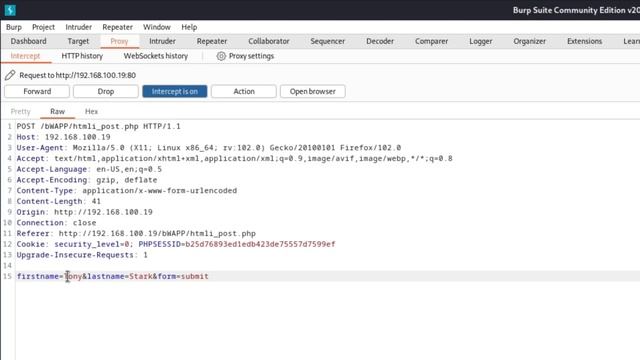Click the Burp Suite logo icon
This screenshot has height=360, width=640.
pos(10,10)
